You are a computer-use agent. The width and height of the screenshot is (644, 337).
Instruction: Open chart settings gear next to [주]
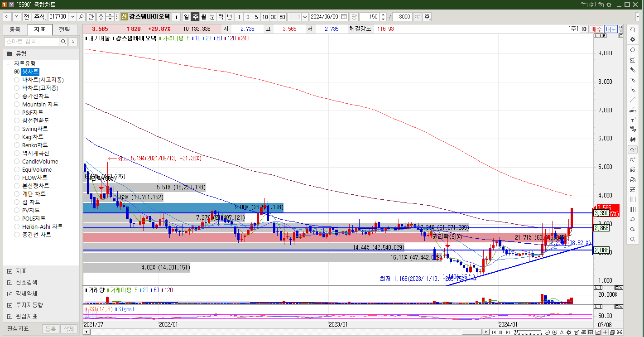584,29
